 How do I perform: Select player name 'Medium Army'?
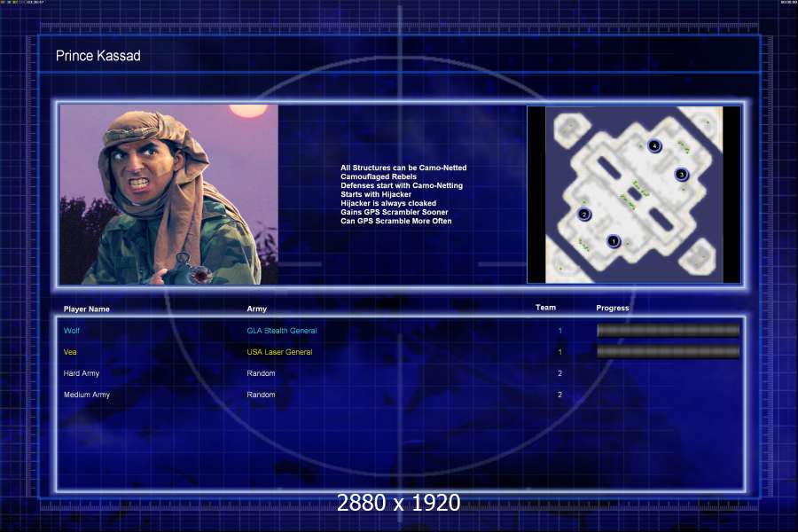click(87, 395)
